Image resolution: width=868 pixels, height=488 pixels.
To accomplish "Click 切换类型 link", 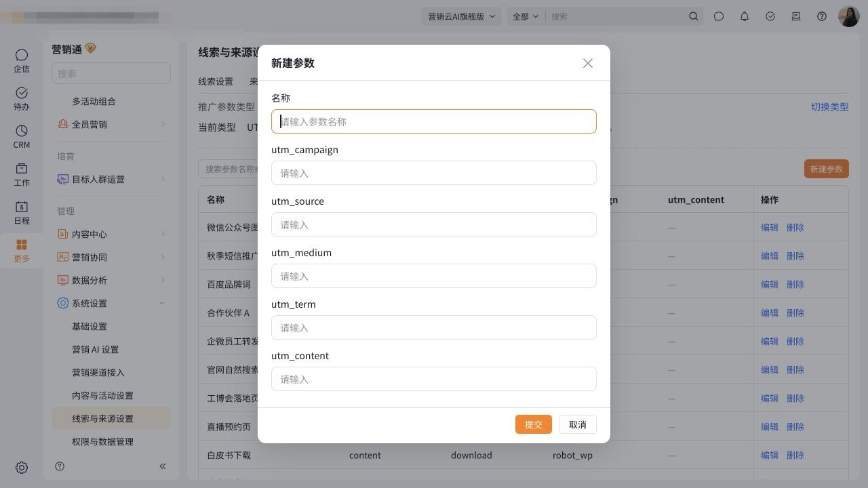I will click(x=830, y=107).
